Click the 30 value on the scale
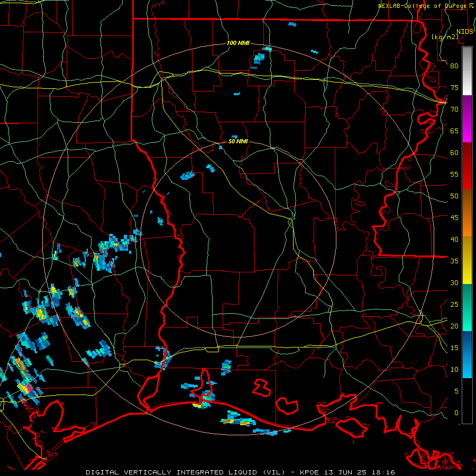 click(454, 282)
